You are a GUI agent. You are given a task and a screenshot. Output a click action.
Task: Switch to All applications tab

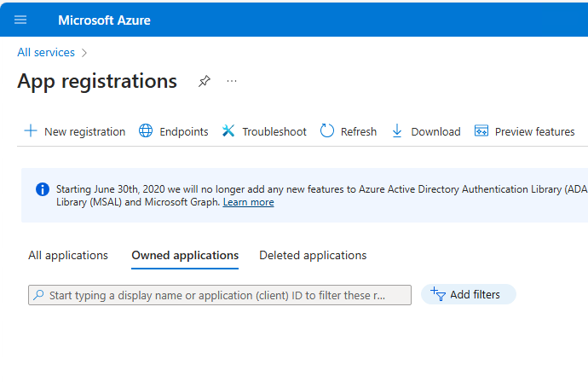click(68, 256)
